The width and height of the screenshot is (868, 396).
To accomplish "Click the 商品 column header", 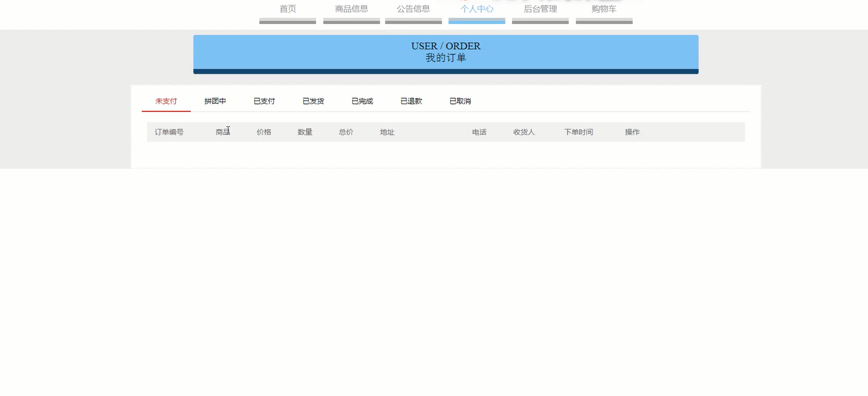I will pos(223,132).
